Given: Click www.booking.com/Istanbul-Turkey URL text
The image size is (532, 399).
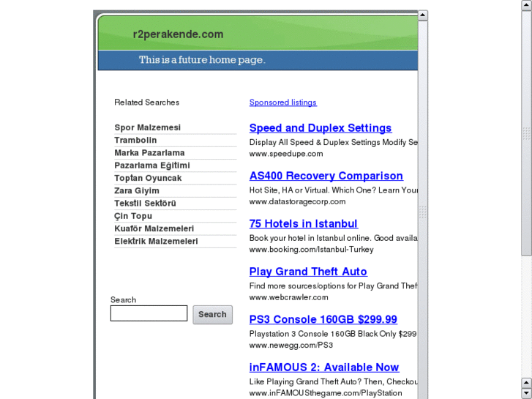Looking at the screenshot, I should 311,250.
